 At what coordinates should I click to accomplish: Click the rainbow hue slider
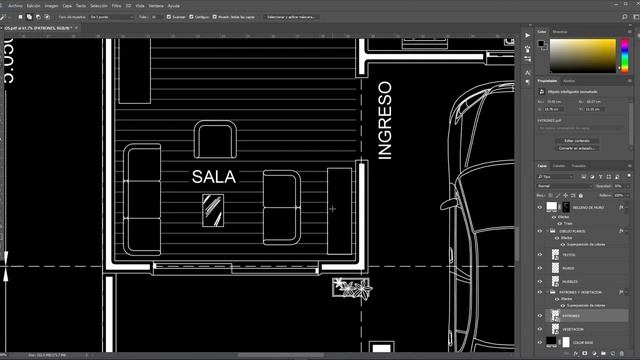625,56
